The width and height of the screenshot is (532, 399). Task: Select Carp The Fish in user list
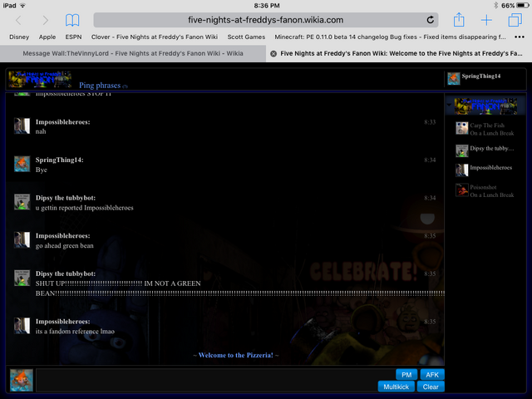tap(485, 129)
